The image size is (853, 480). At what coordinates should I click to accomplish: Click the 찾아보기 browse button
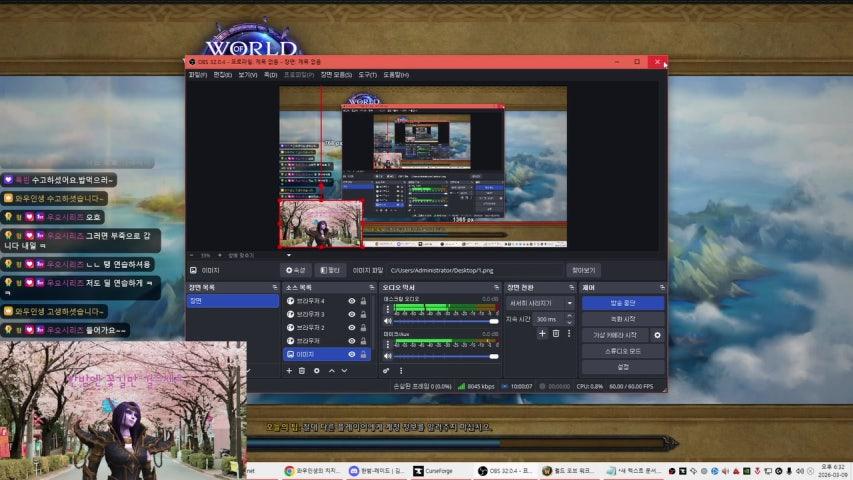pos(583,270)
